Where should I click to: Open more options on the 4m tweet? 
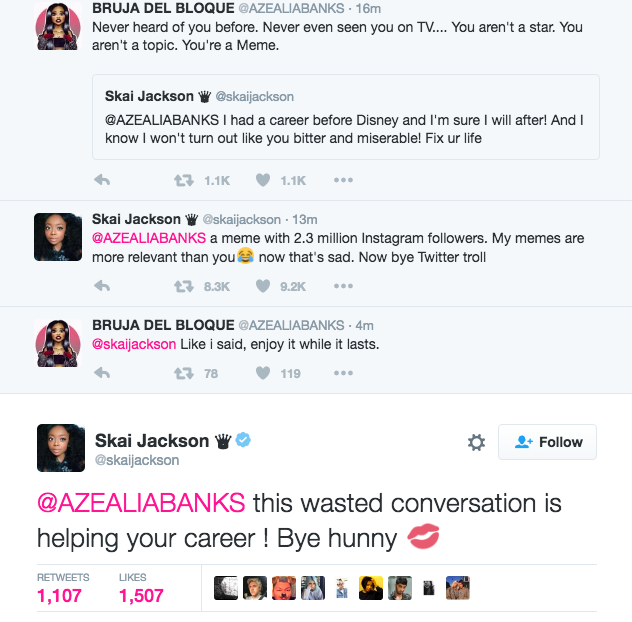point(343,373)
